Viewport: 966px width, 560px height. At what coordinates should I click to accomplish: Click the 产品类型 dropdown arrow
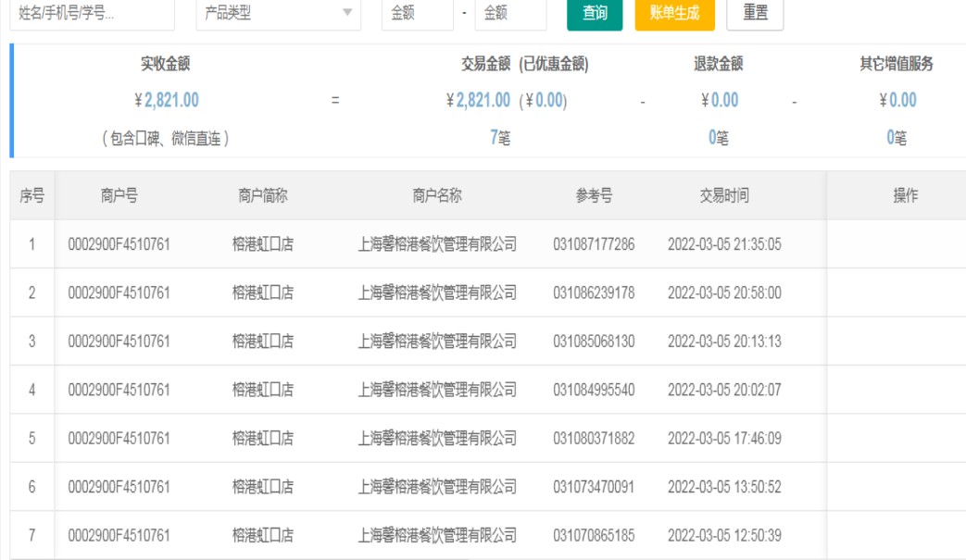point(347,14)
